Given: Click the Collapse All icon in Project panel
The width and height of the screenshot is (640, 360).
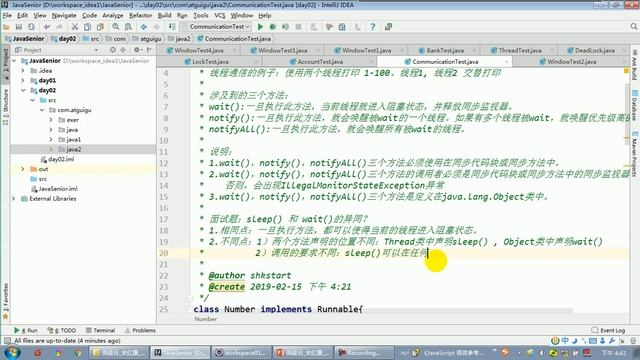Looking at the screenshot, I should point(123,50).
